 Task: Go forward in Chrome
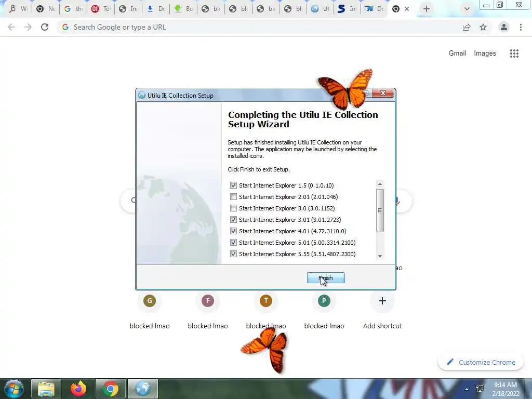click(x=28, y=27)
